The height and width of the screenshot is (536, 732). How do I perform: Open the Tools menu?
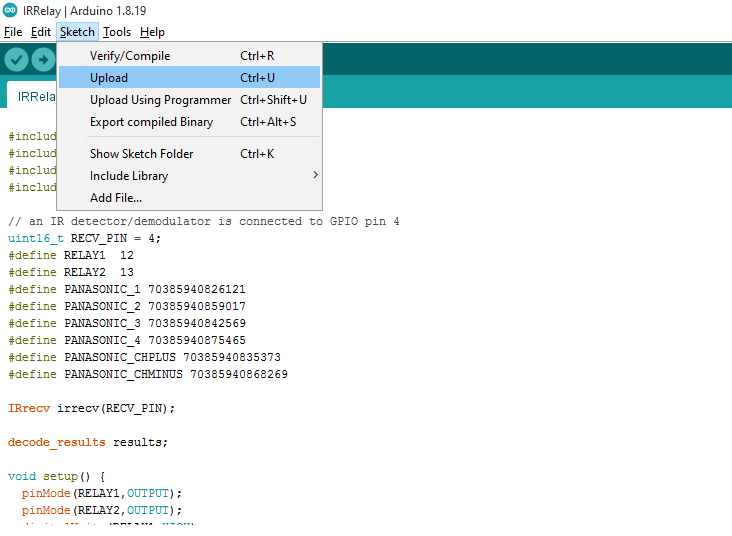pos(117,32)
